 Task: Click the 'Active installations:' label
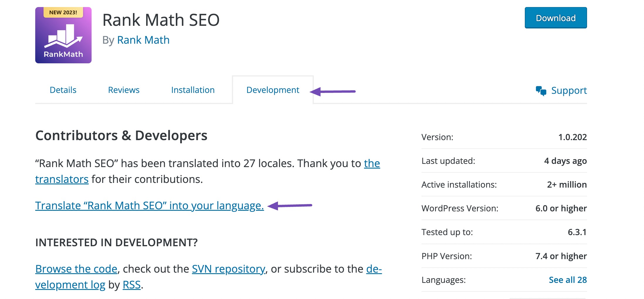(459, 185)
